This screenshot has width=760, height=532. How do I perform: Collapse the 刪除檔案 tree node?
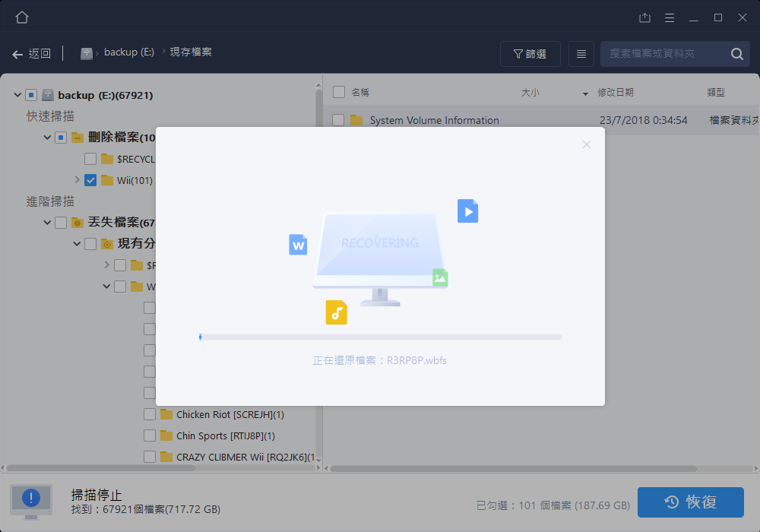click(47, 137)
